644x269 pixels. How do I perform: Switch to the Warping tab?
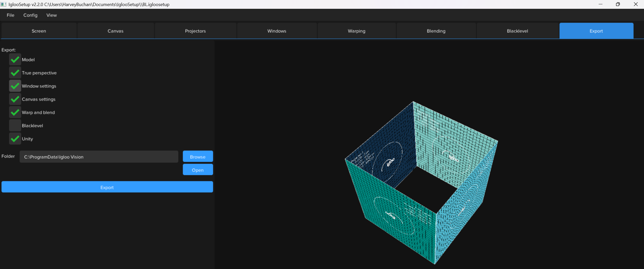pyautogui.click(x=356, y=31)
